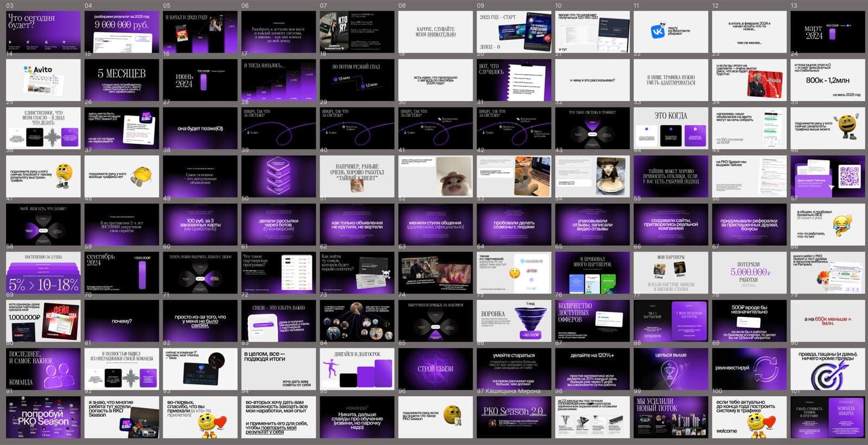Select the 'реинвестируй' slide thumbnail
Viewport: 868px width, 445px height.
(x=749, y=369)
